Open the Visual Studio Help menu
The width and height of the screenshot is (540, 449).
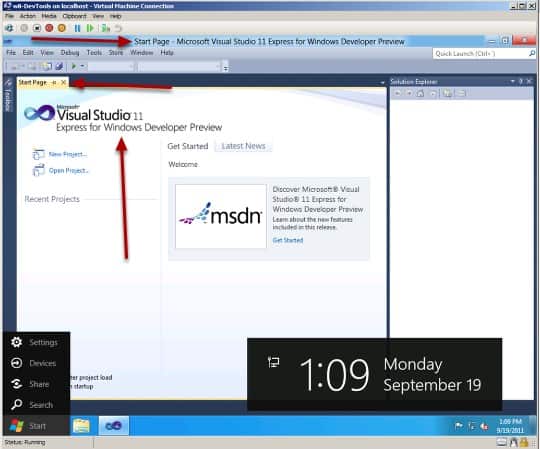click(167, 52)
